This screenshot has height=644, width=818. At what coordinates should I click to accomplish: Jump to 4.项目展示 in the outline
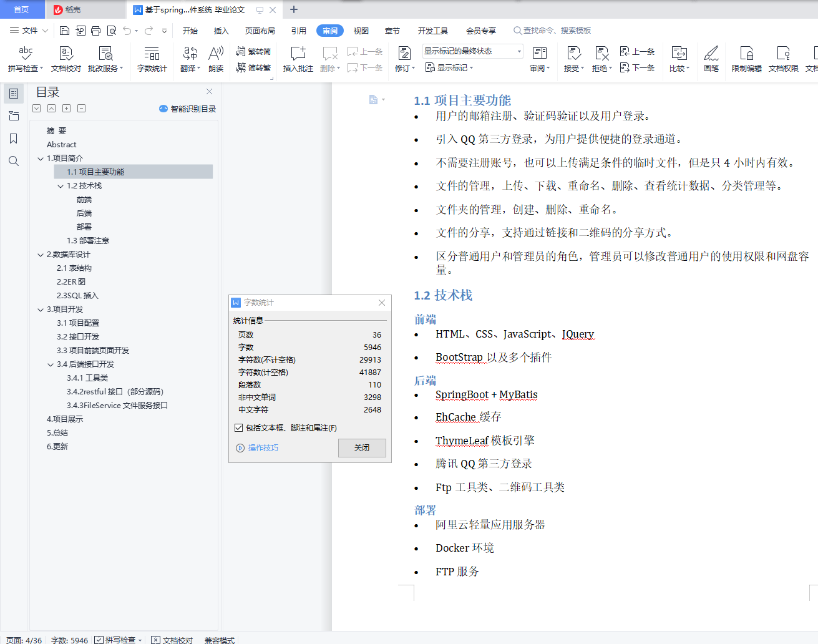coord(65,419)
